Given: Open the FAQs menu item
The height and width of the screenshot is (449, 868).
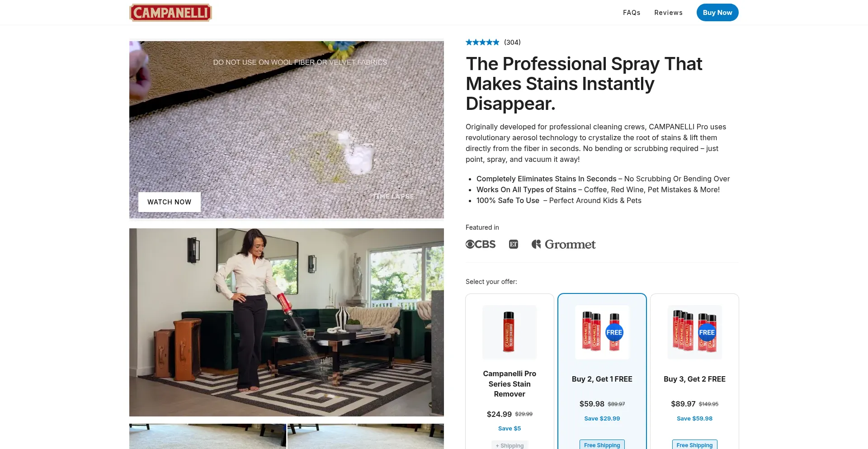Looking at the screenshot, I should click(632, 13).
